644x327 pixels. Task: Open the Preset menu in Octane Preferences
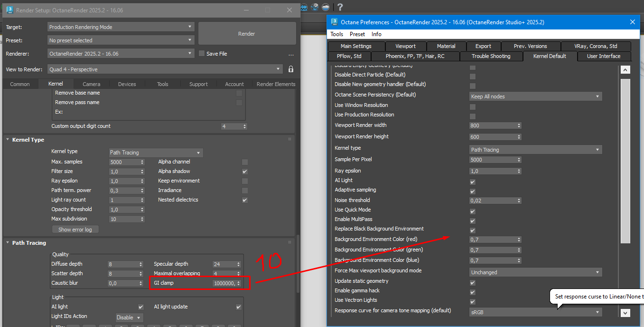357,34
